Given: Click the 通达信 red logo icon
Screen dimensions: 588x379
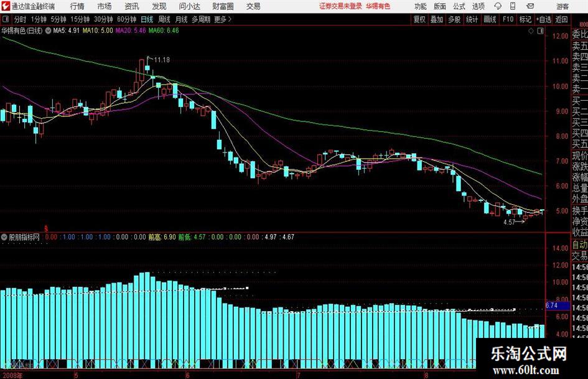Looking at the screenshot, I should [x=6, y=6].
